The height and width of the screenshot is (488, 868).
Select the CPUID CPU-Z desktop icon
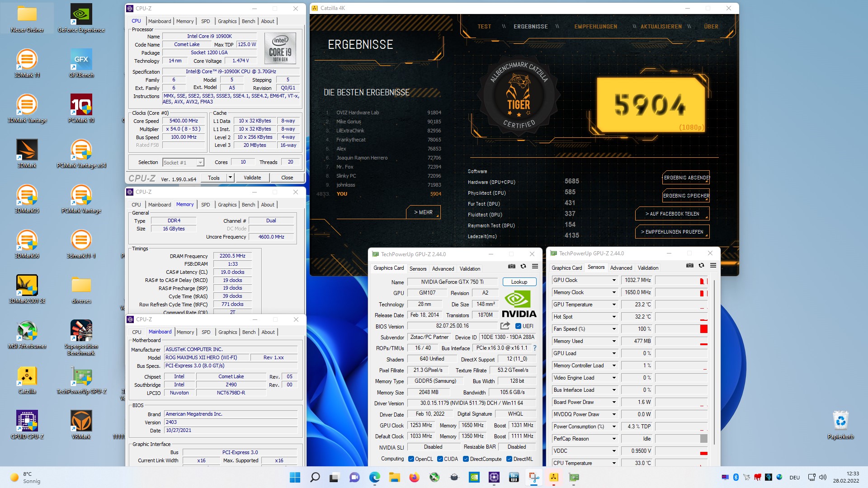(x=27, y=425)
